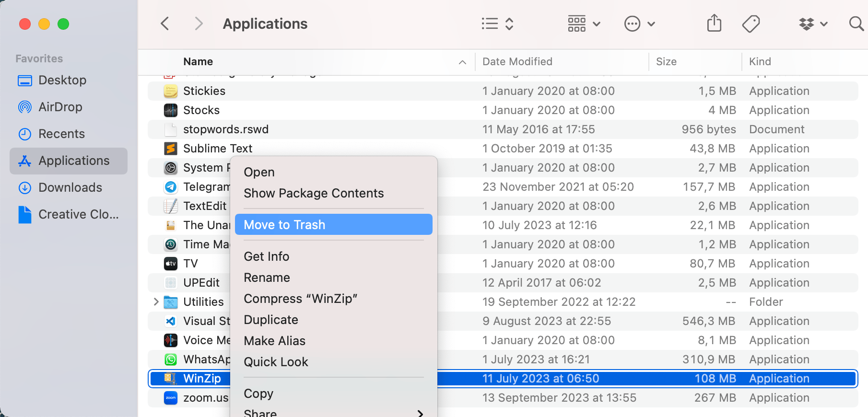
Task: Choose Get Info from context menu
Action: click(334, 256)
